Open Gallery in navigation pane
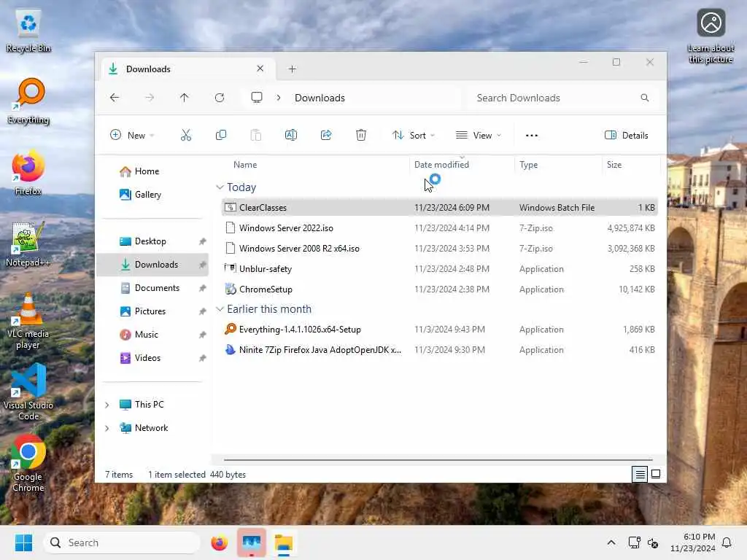Image resolution: width=747 pixels, height=560 pixels. pos(152,195)
